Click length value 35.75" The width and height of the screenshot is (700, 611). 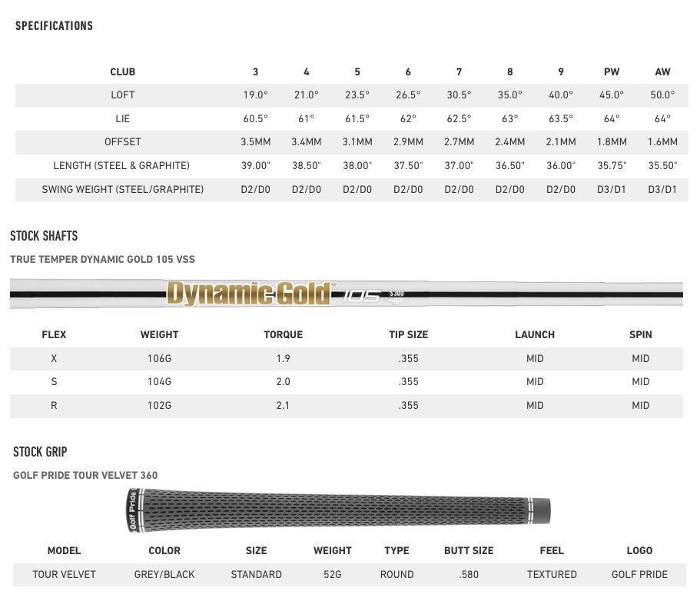pyautogui.click(x=612, y=166)
